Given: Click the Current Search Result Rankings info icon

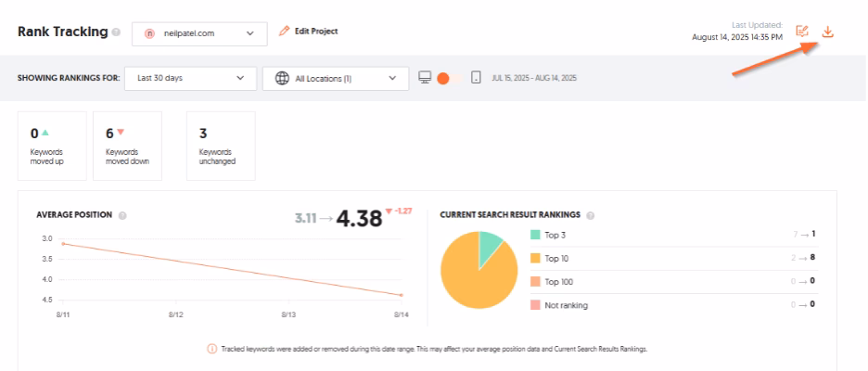Looking at the screenshot, I should click(x=591, y=215).
